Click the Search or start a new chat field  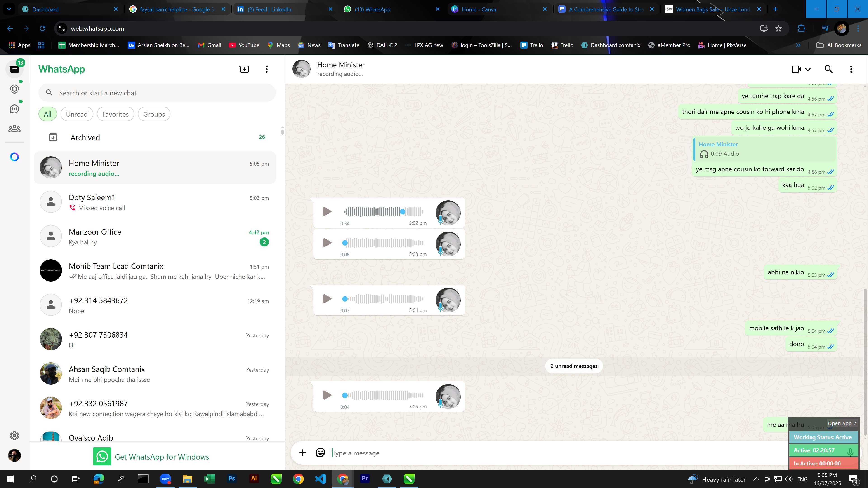coord(157,93)
